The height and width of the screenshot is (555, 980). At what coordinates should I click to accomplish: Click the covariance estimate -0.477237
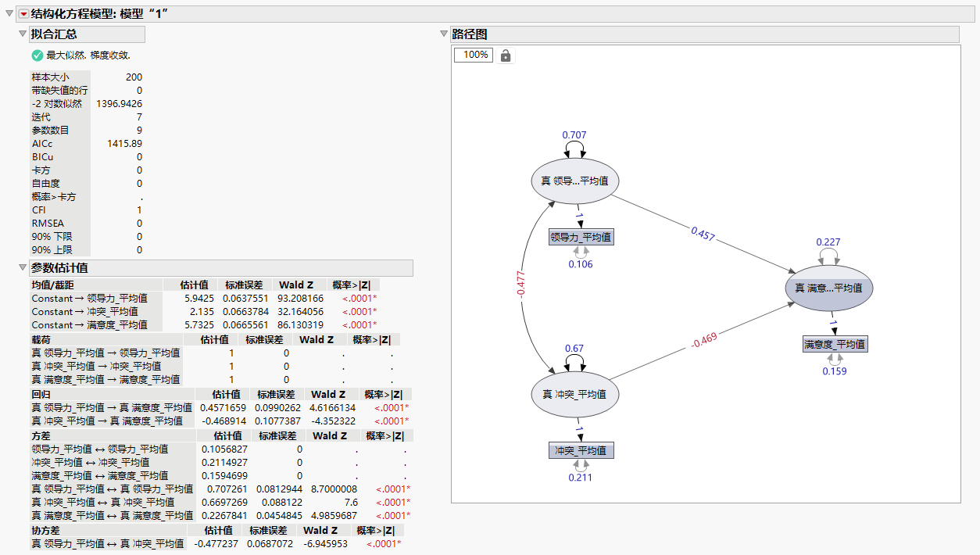tap(216, 544)
